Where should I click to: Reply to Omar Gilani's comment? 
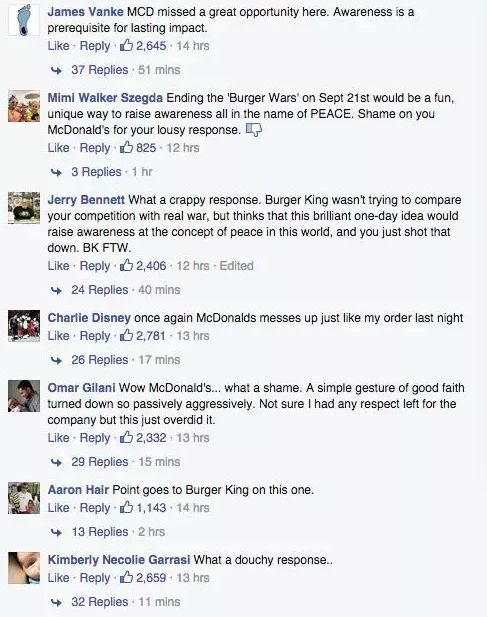pyautogui.click(x=95, y=438)
